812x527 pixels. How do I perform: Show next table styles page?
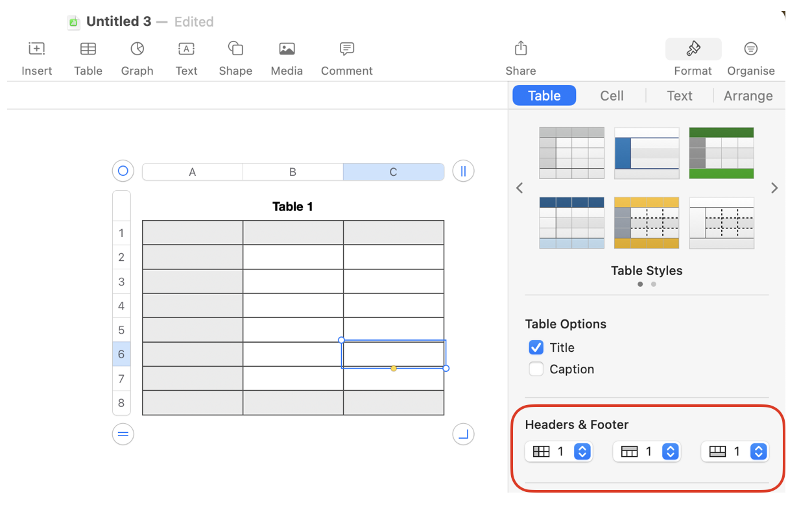click(774, 188)
